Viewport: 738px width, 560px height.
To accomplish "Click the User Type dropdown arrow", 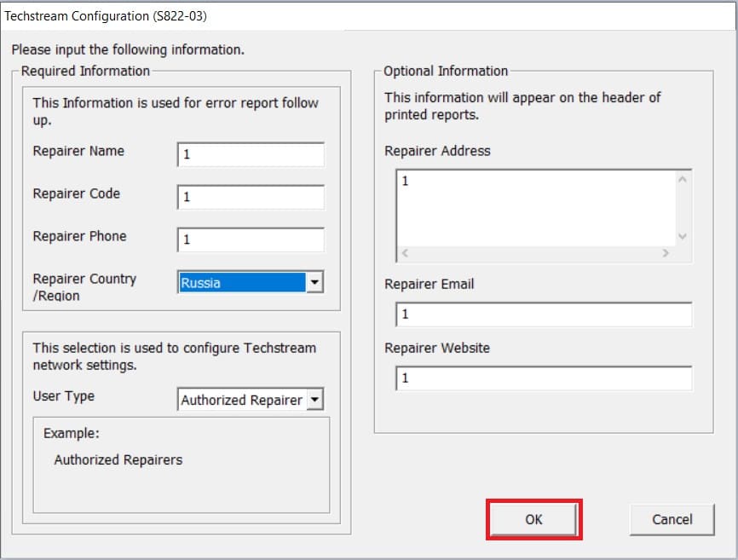I will pyautogui.click(x=314, y=400).
